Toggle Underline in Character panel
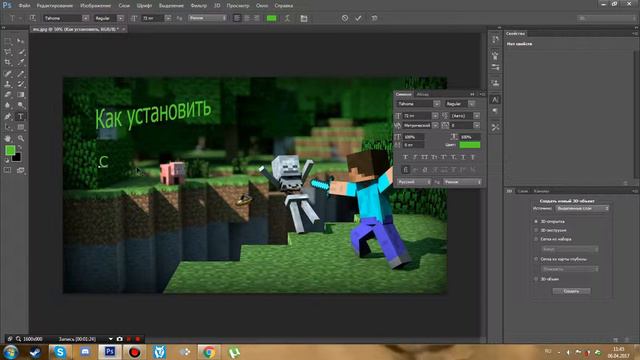Viewport: 640px width, 360px height. (x=463, y=157)
